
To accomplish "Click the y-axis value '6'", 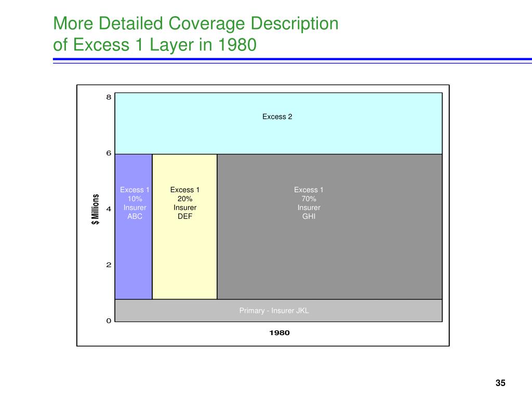I will click(x=109, y=153).
